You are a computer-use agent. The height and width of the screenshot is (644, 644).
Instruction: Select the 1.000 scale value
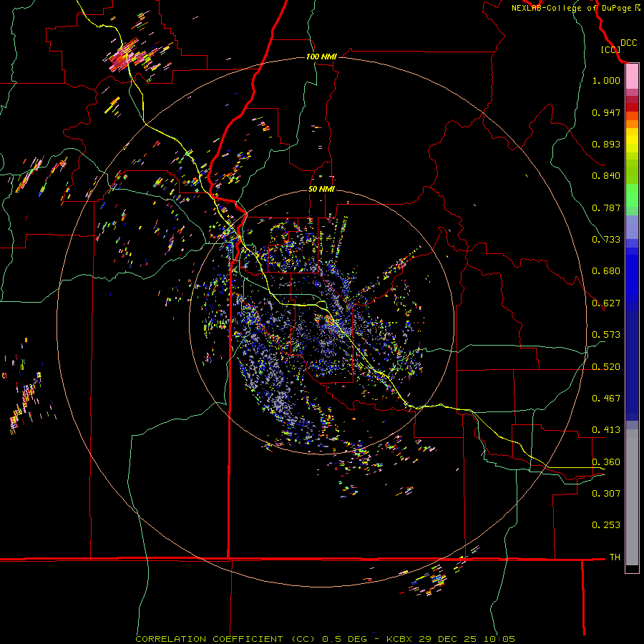point(606,80)
